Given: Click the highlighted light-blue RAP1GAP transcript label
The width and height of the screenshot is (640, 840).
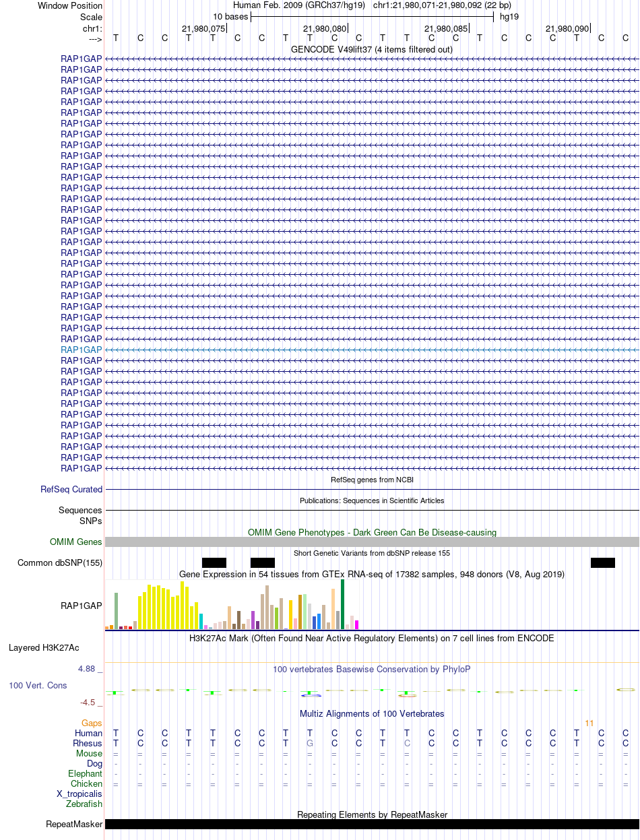Looking at the screenshot, I should click(82, 350).
